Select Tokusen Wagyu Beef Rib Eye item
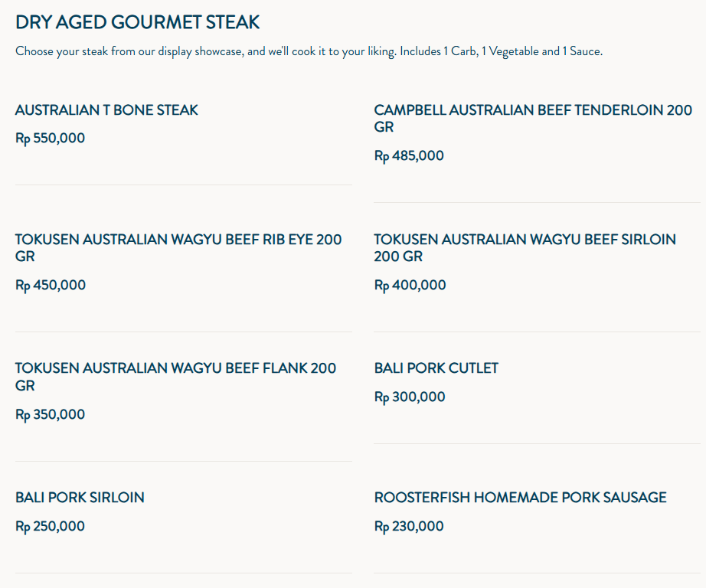The width and height of the screenshot is (706, 588). (x=178, y=247)
